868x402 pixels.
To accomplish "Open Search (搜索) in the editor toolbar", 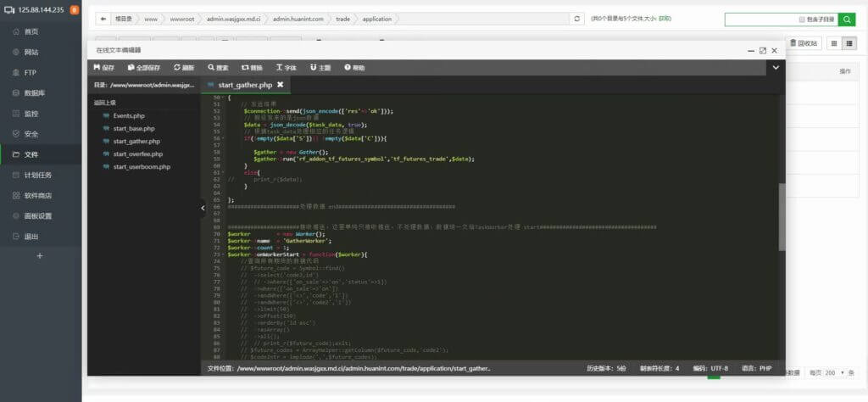I will tap(218, 67).
